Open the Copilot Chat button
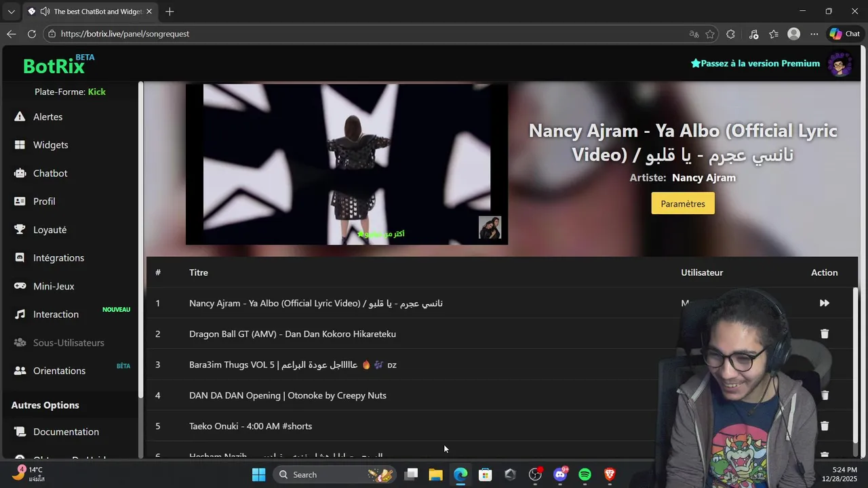This screenshot has height=488, width=868. click(x=845, y=34)
